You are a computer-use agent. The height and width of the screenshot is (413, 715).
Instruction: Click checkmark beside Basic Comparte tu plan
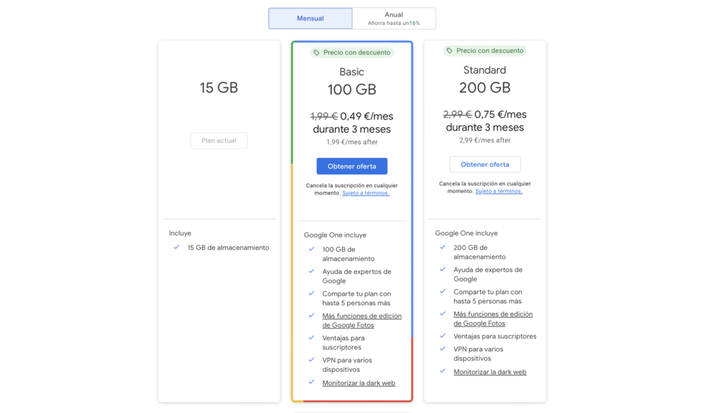click(x=311, y=293)
